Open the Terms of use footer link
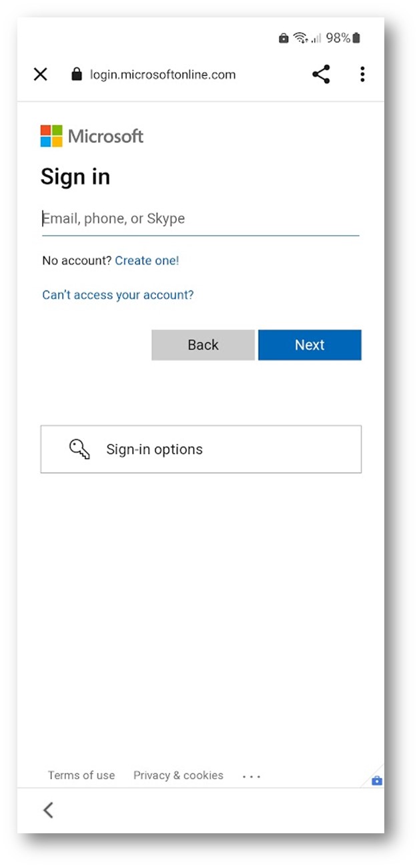Viewport: 419px width, 868px height. pos(81,775)
